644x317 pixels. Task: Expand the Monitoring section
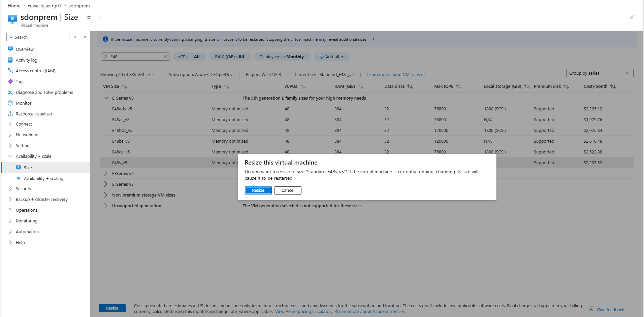tap(26, 221)
